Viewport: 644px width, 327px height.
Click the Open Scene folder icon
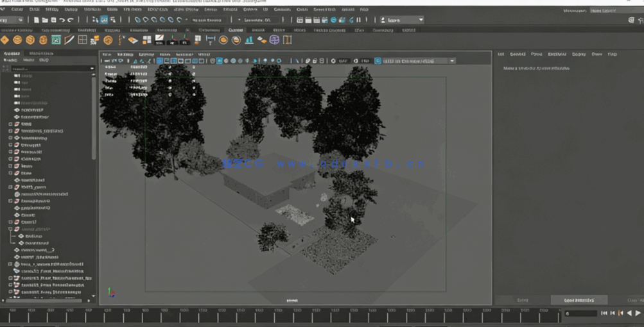click(x=45, y=20)
